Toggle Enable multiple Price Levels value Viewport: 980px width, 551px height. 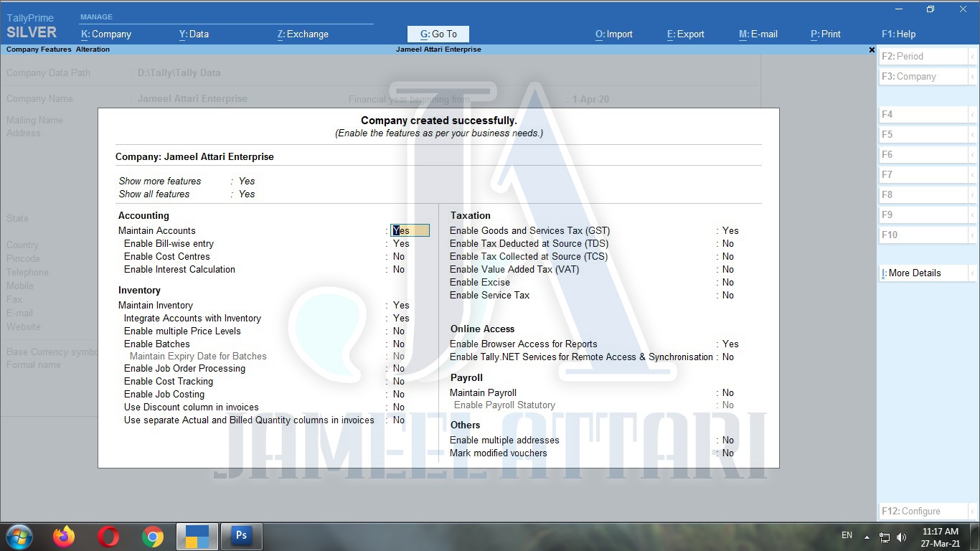(399, 331)
